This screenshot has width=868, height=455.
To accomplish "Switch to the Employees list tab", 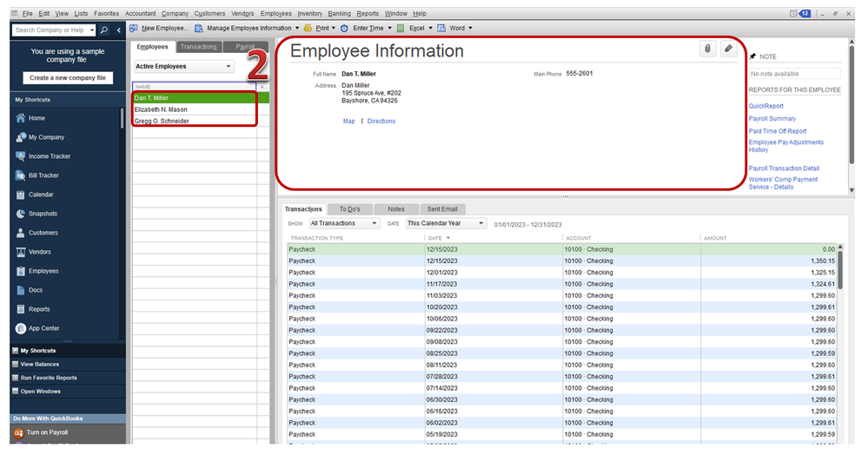I will 152,47.
